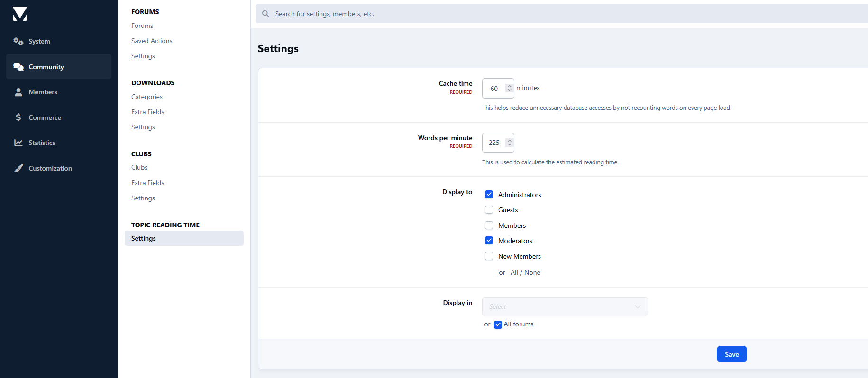Open Members via the person icon
The width and height of the screenshot is (868, 378).
18,92
